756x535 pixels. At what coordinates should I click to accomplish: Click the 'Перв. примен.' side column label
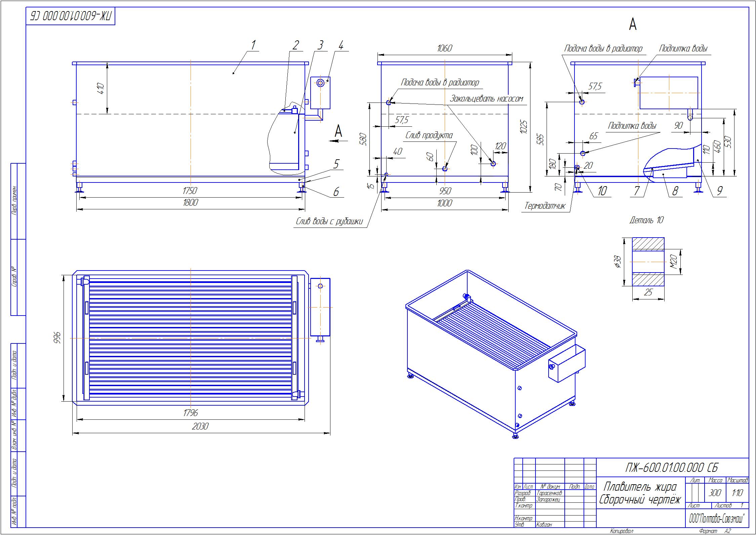click(x=14, y=200)
